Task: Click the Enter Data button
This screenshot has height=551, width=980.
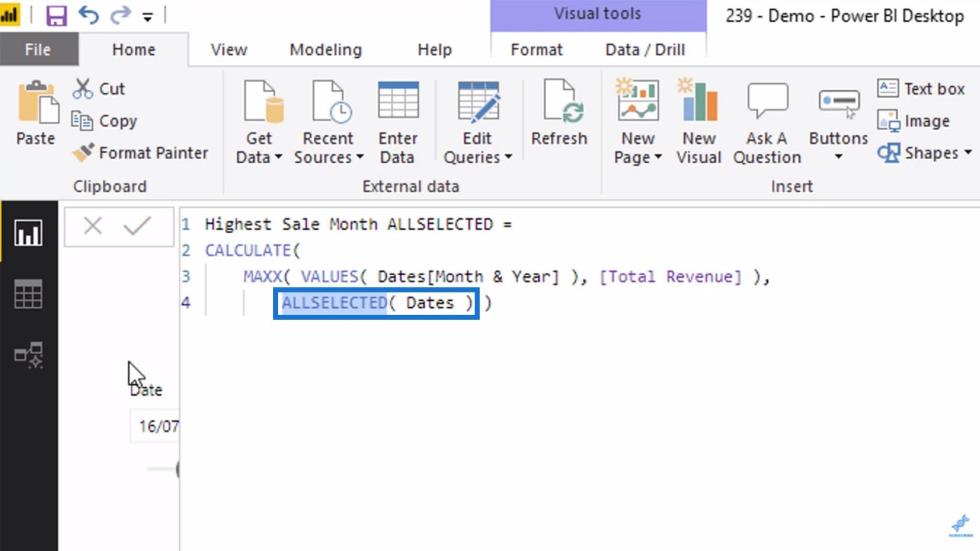Action: [x=398, y=122]
